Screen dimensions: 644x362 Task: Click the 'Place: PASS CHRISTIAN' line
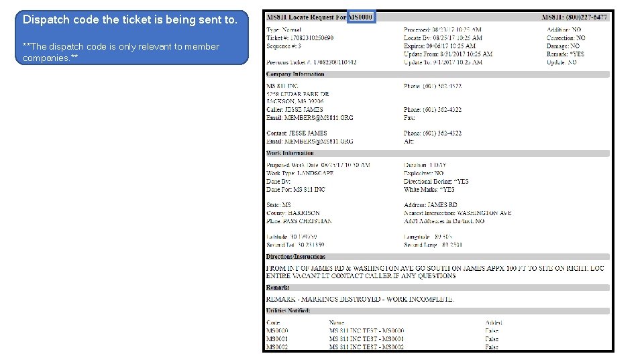coord(299,221)
